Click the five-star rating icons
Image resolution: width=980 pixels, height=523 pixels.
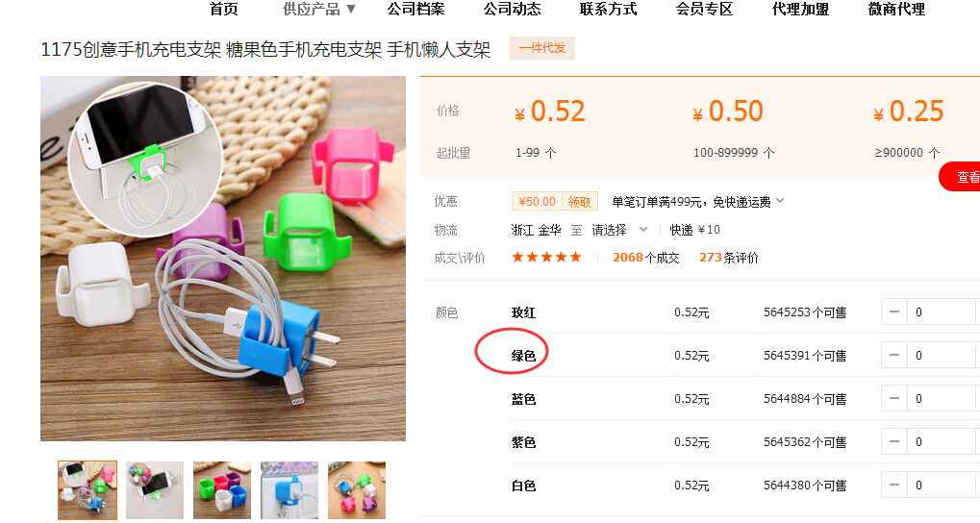[x=546, y=258]
